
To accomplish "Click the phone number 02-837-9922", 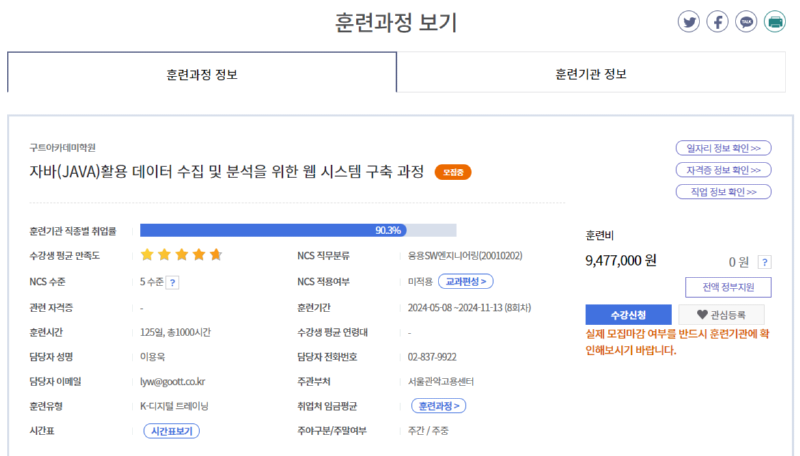I will (432, 357).
